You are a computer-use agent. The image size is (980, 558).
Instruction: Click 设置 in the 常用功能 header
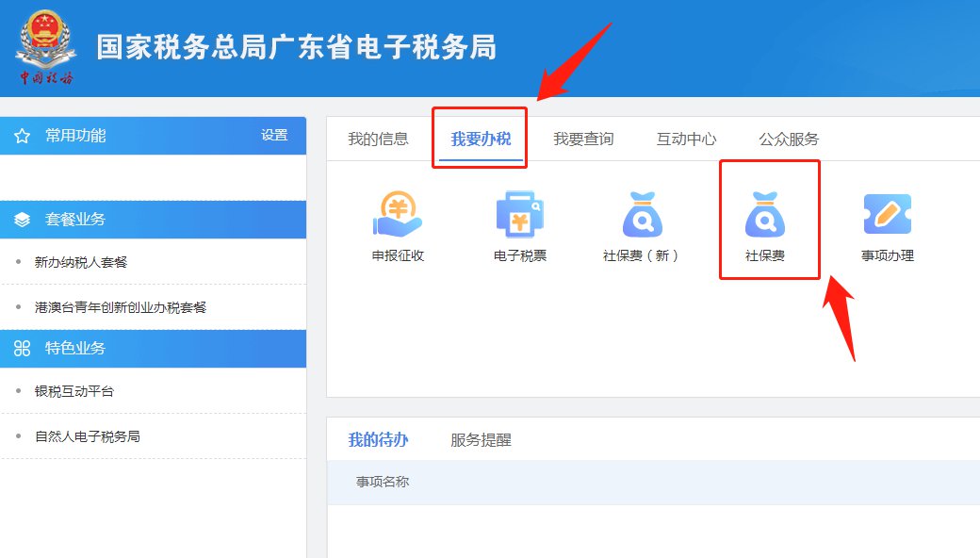pyautogui.click(x=274, y=135)
